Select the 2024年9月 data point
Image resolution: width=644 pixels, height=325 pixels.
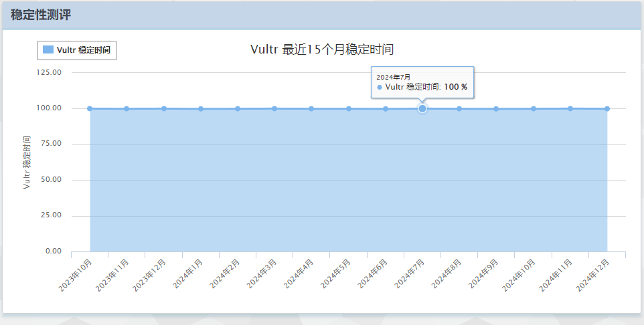tap(496, 109)
